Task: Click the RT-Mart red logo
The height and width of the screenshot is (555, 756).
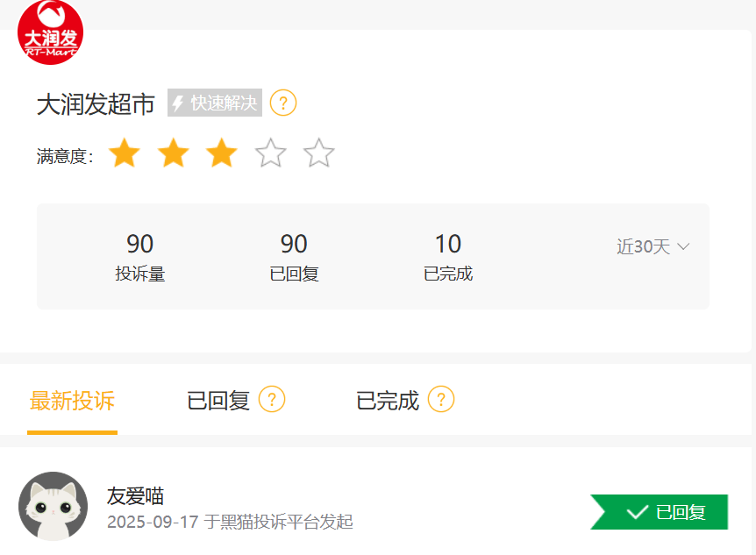Action: [50, 32]
